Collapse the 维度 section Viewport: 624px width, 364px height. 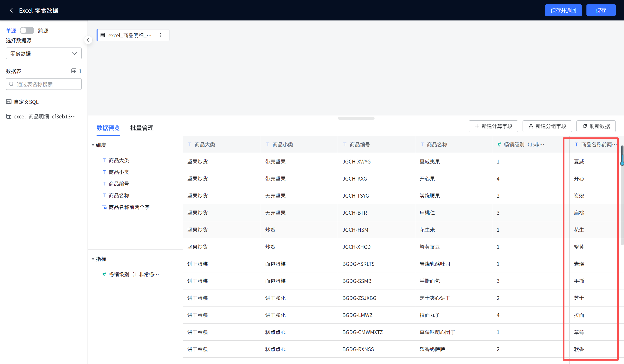(93, 145)
